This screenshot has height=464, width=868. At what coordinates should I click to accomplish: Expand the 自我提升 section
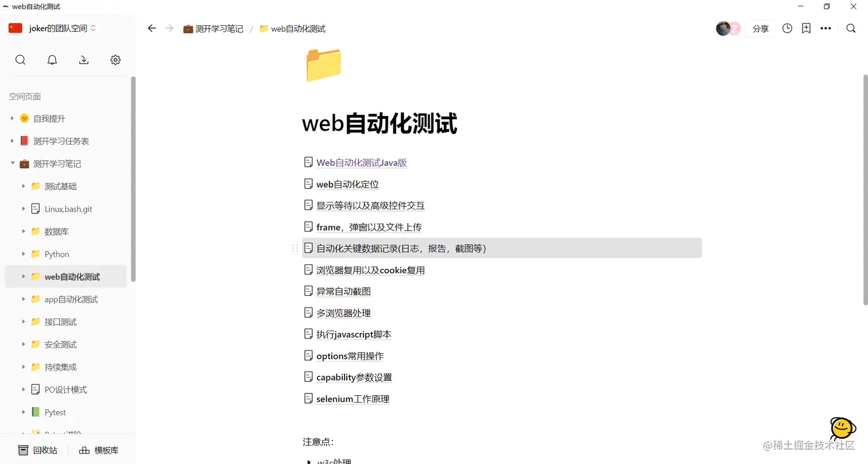click(12, 118)
